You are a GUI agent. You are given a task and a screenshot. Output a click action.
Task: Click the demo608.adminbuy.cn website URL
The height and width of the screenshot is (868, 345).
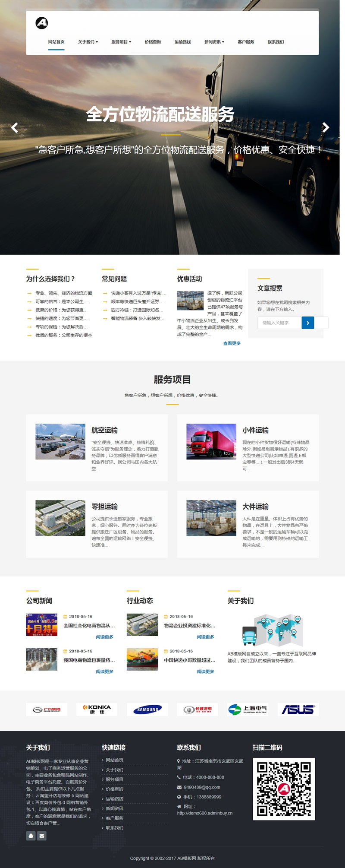pos(205,813)
